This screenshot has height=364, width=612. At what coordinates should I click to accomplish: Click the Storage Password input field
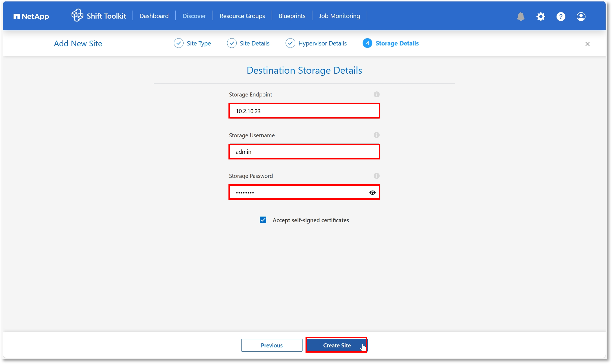point(304,192)
